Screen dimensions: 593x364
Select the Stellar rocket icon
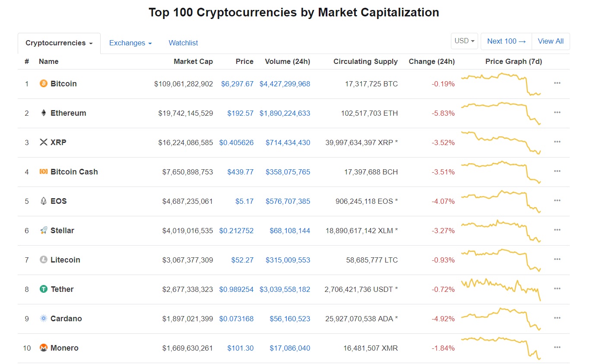pyautogui.click(x=43, y=230)
